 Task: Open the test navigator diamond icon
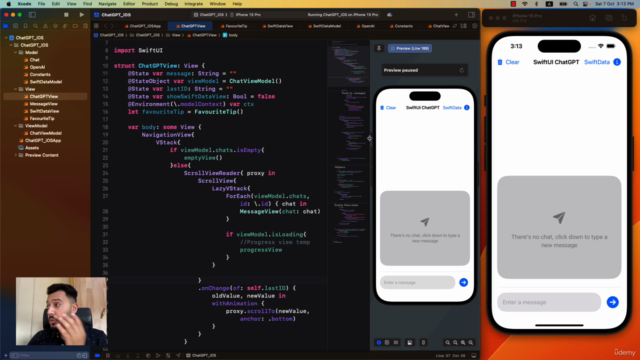[x=56, y=26]
